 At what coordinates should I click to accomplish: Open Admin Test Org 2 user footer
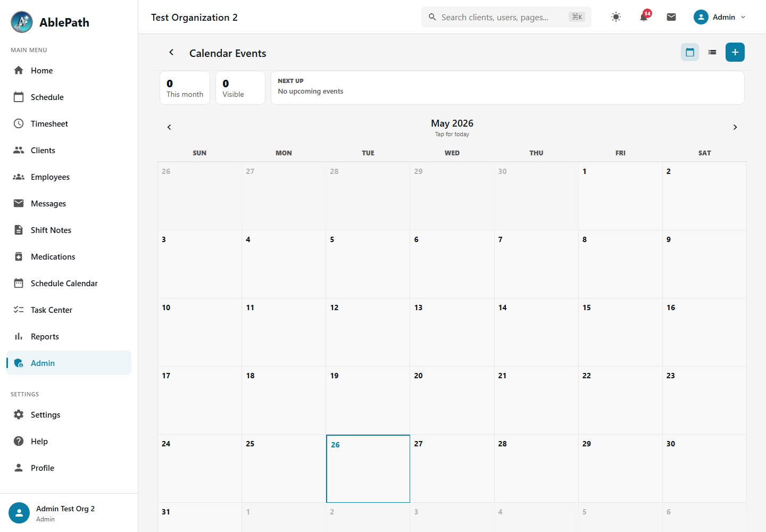[x=69, y=513]
